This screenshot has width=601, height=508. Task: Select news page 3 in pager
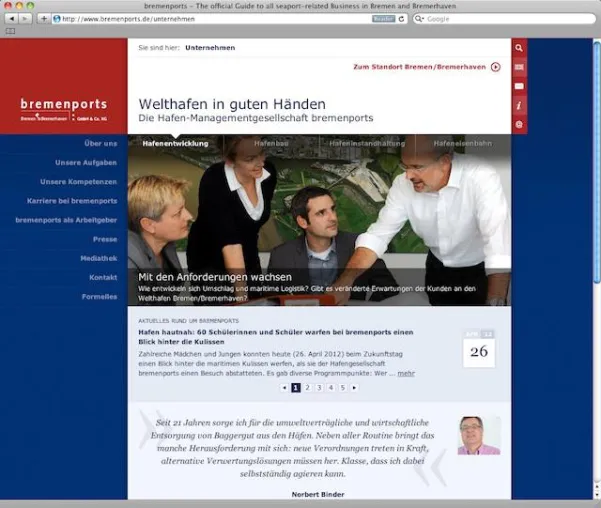tap(319, 388)
